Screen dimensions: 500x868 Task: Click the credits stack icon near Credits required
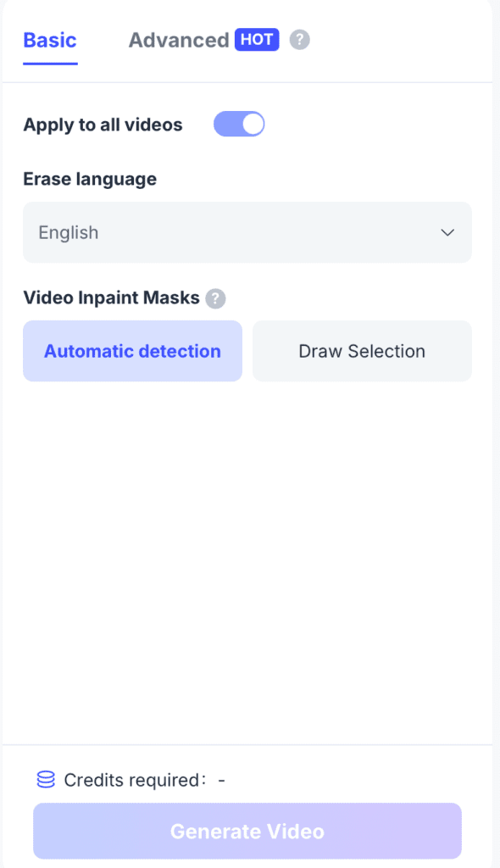[44, 780]
